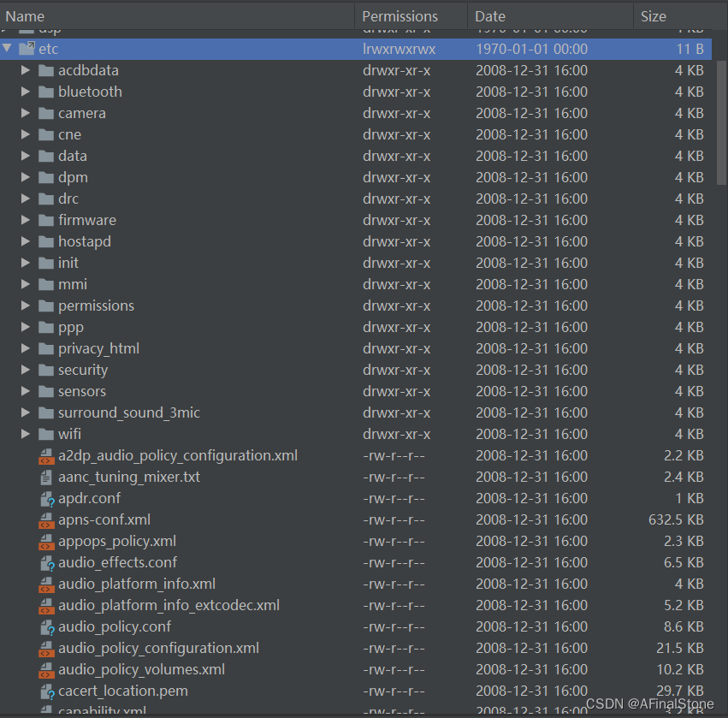
Task: Select the file name audio_effects.conf
Action: tap(117, 562)
